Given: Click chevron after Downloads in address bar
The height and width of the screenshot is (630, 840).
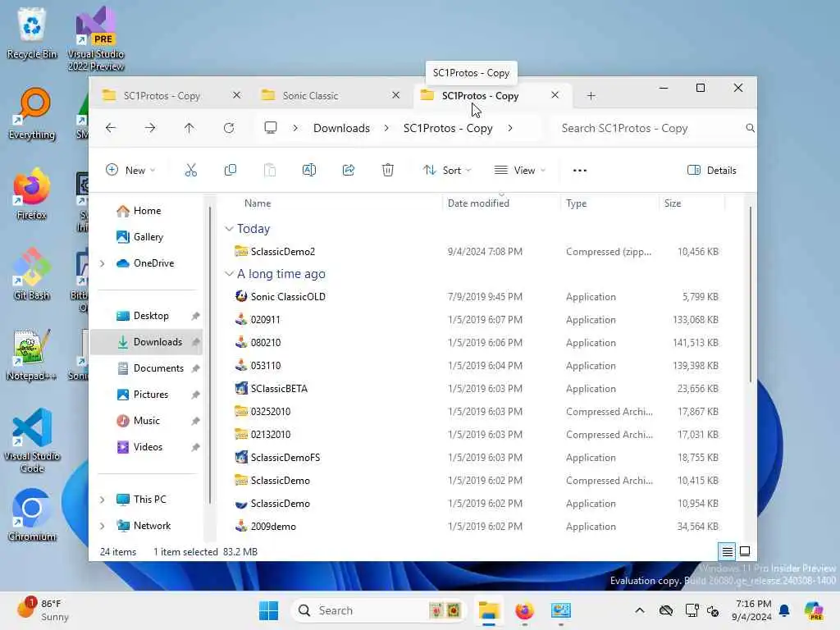Looking at the screenshot, I should point(386,128).
